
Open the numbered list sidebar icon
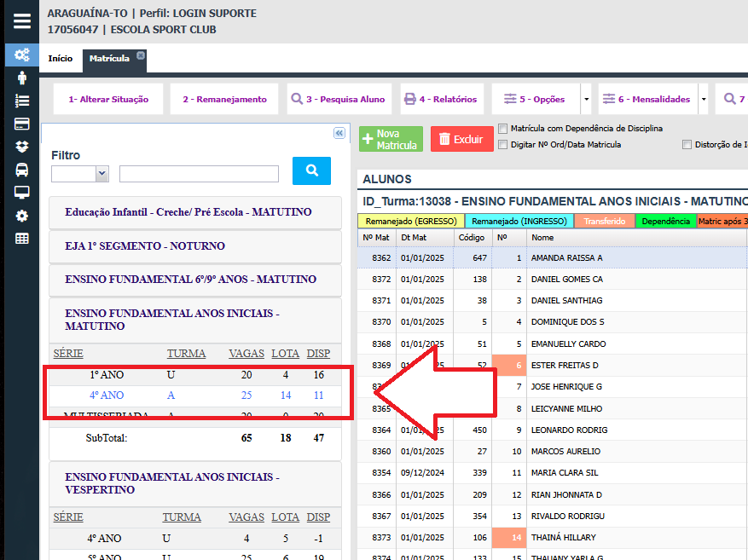[22, 101]
